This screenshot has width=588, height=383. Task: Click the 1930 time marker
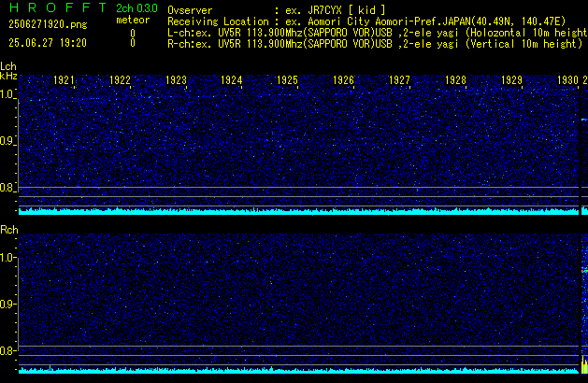[567, 80]
